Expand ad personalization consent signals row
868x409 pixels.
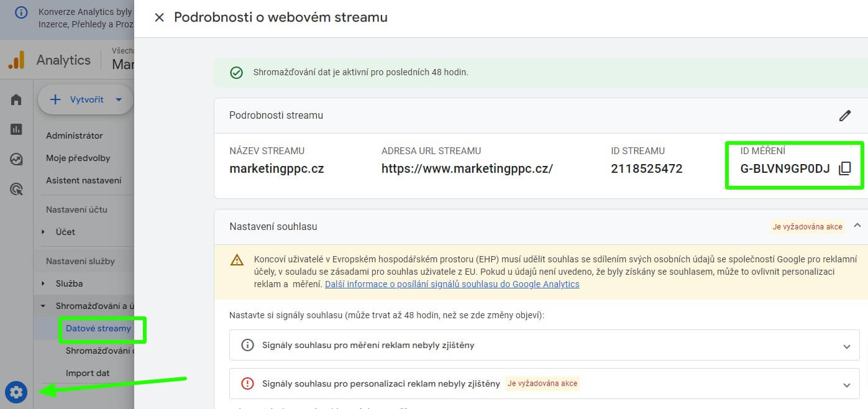[x=846, y=385]
